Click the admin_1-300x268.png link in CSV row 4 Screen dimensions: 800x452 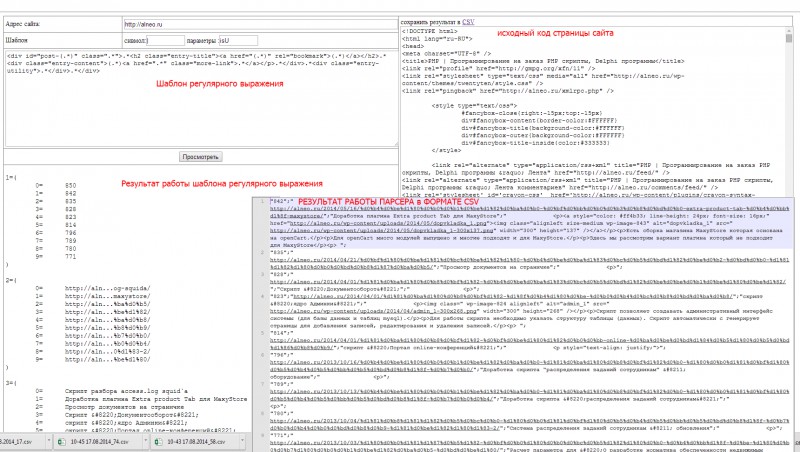pos(373,311)
